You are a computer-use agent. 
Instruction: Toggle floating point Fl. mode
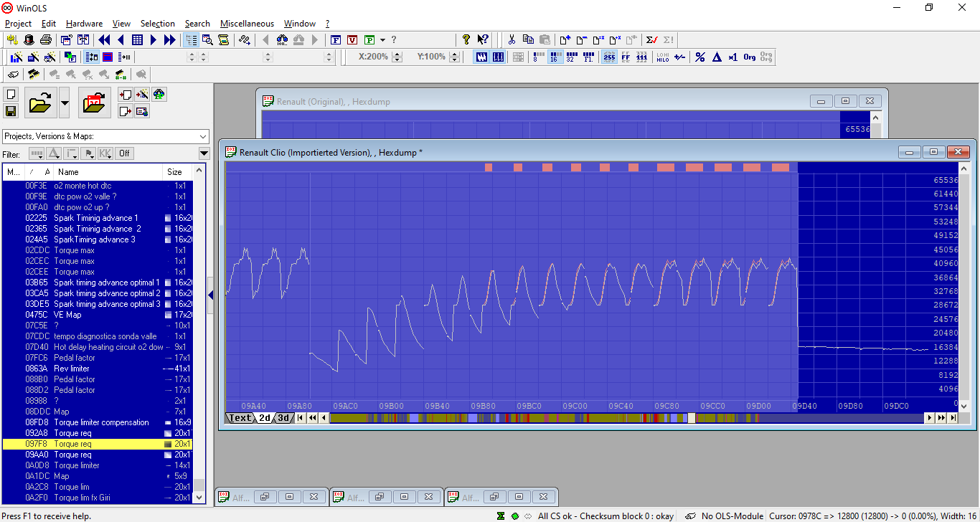588,57
